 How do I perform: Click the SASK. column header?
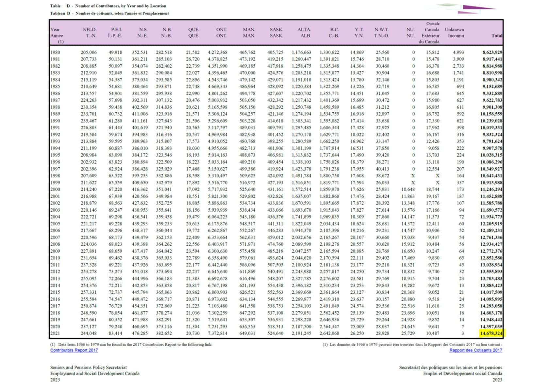[276, 33]
